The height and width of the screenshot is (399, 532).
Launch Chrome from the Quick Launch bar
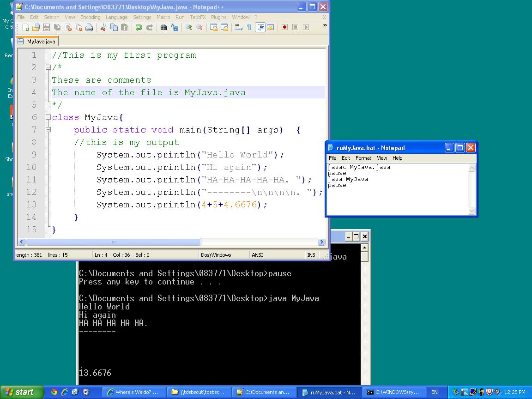[54, 392]
